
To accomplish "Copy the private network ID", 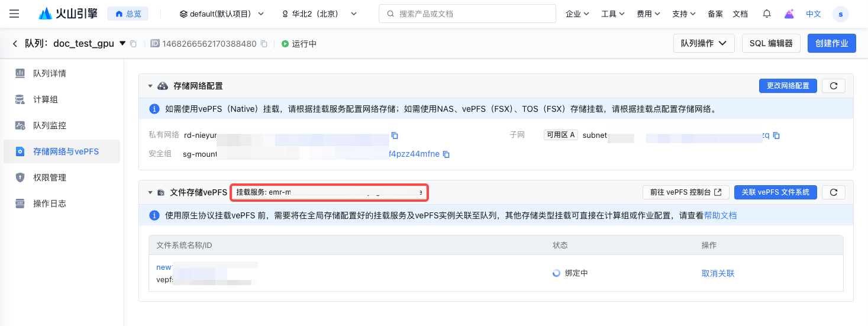I will [x=395, y=135].
